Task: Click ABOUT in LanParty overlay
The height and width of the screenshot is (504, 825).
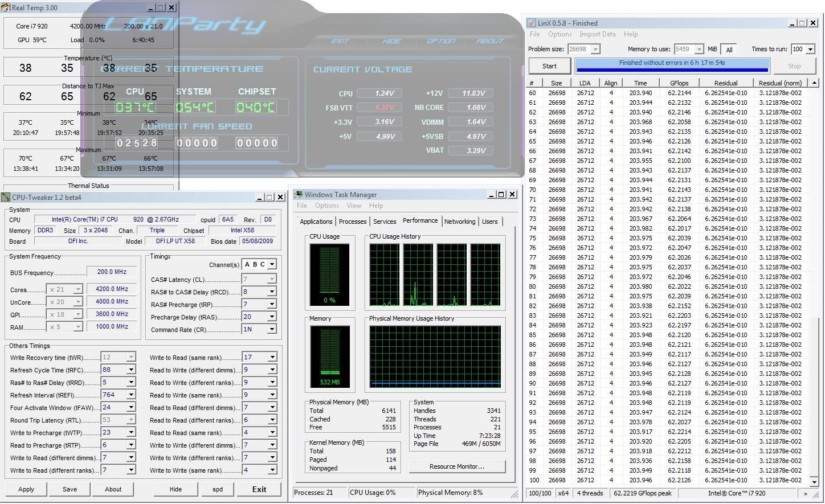Action: [x=490, y=41]
